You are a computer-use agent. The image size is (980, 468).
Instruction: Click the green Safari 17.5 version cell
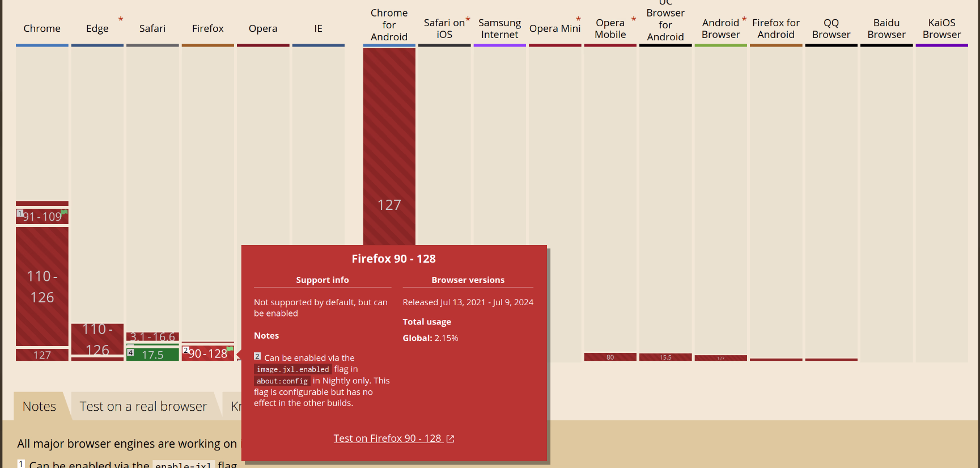click(x=152, y=355)
